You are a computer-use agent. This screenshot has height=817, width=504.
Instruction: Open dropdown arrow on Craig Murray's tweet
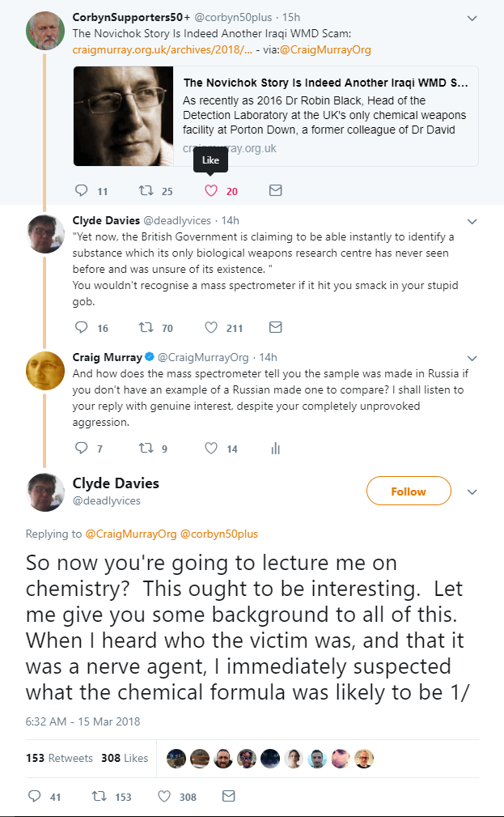coord(472,359)
